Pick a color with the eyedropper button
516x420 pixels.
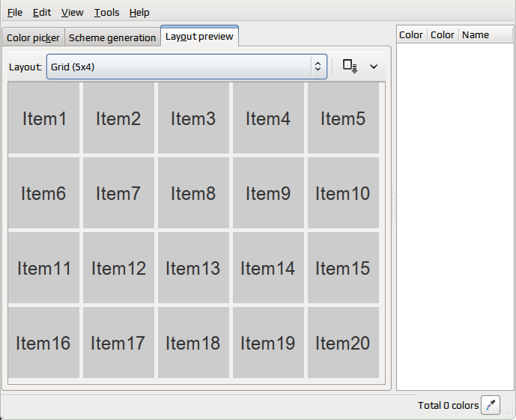[x=491, y=405]
